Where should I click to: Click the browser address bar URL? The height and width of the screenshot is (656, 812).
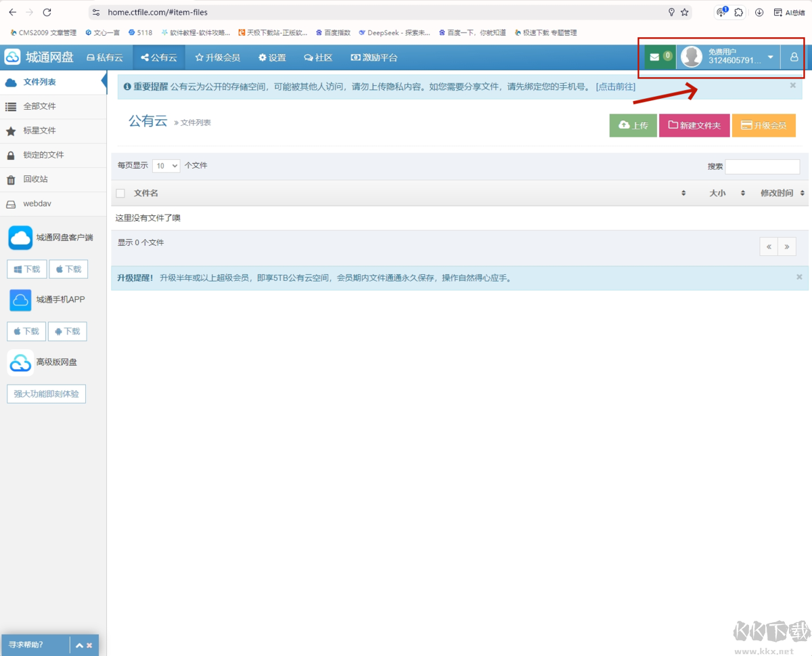(x=158, y=12)
